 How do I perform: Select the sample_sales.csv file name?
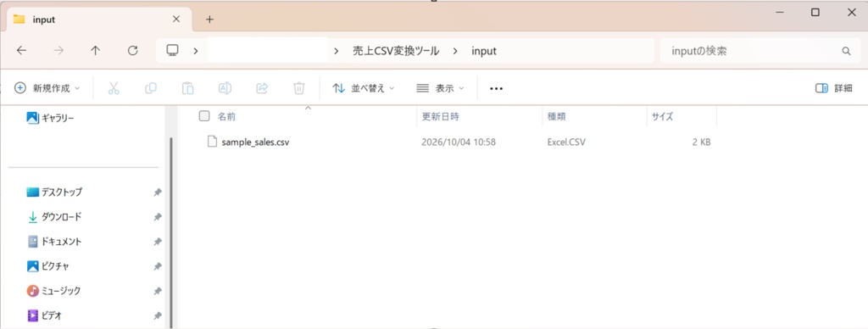pos(255,142)
